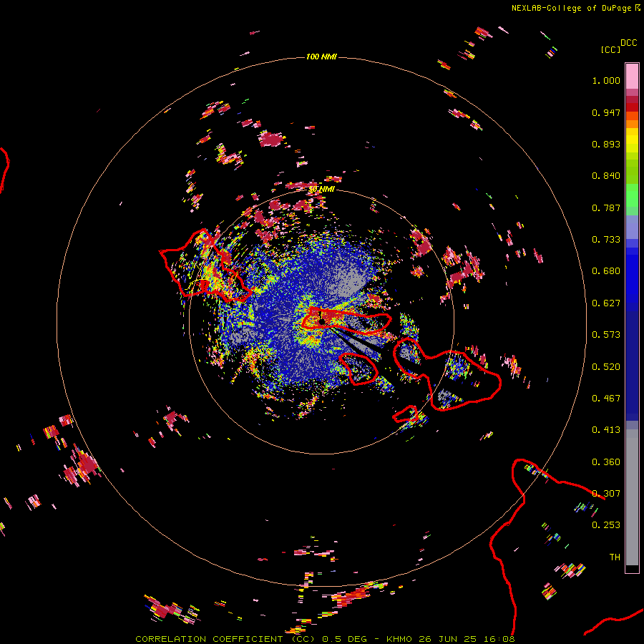
Task: Click the 0.253 color scale value
Action: (606, 525)
